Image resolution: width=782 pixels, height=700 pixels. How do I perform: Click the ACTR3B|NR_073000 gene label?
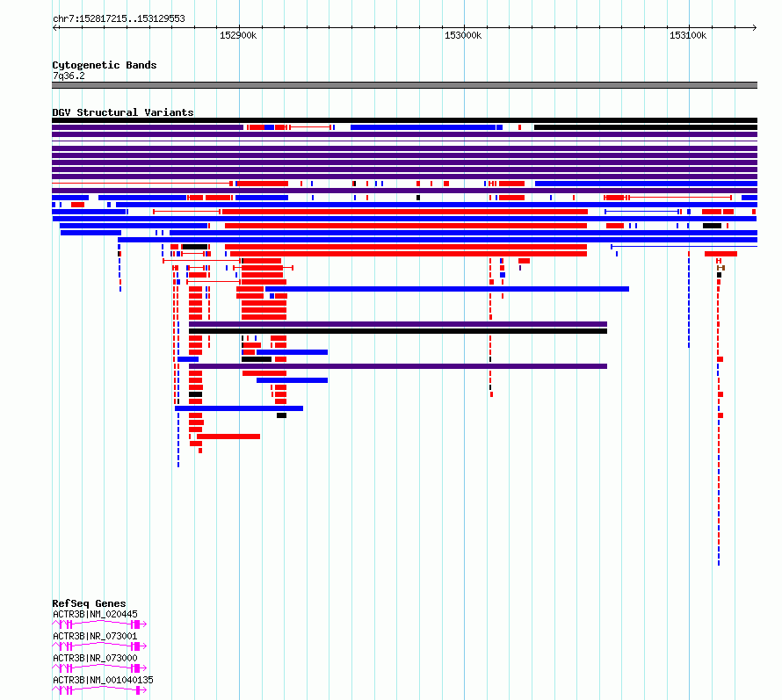(95, 658)
